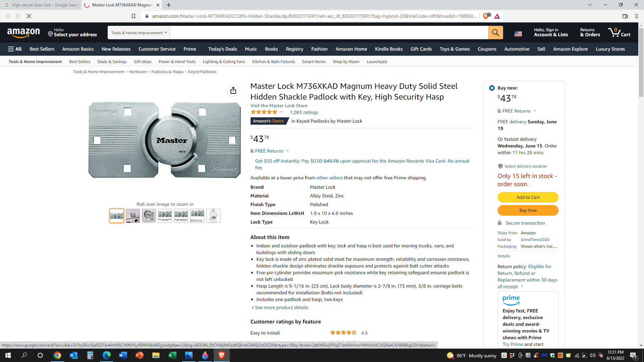Open the All hamburger menu
This screenshot has width=644, height=362.
coord(15,49)
